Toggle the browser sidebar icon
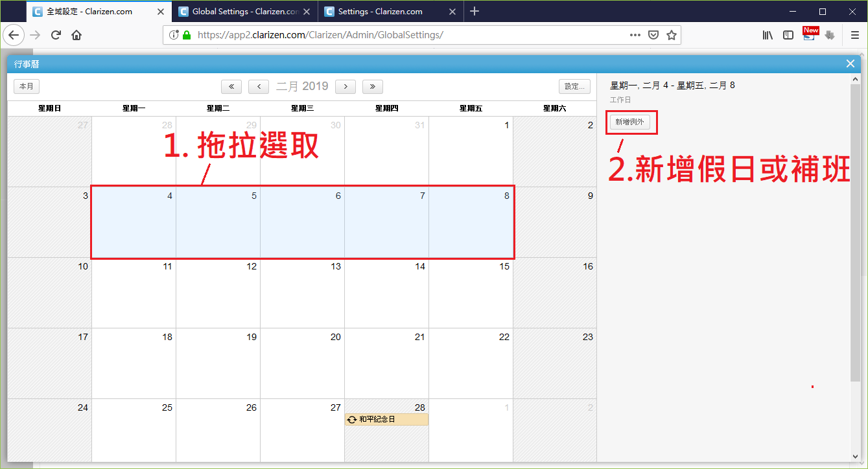Viewport: 868px width, 469px height. pyautogui.click(x=788, y=35)
